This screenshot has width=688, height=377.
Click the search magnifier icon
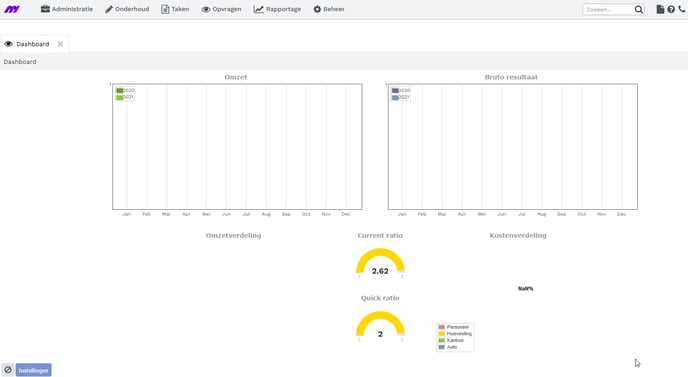click(638, 9)
